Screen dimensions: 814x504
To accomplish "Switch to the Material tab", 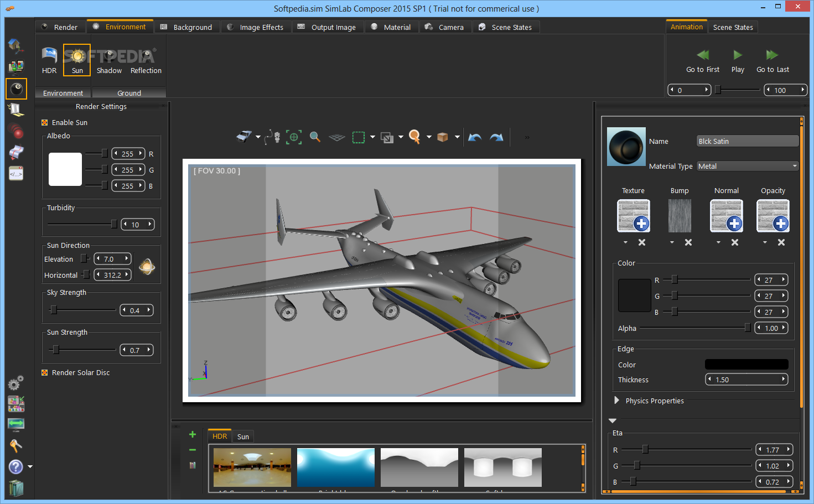I will [391, 27].
